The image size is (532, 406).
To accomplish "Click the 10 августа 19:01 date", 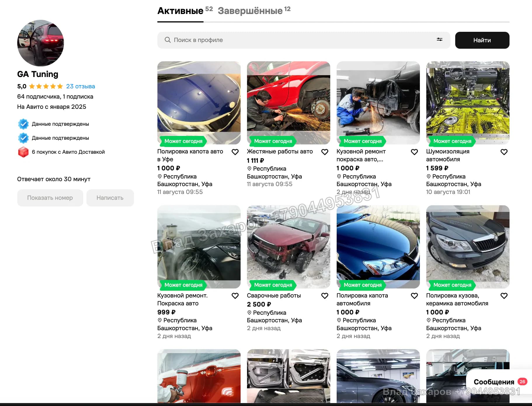I will click(448, 192).
